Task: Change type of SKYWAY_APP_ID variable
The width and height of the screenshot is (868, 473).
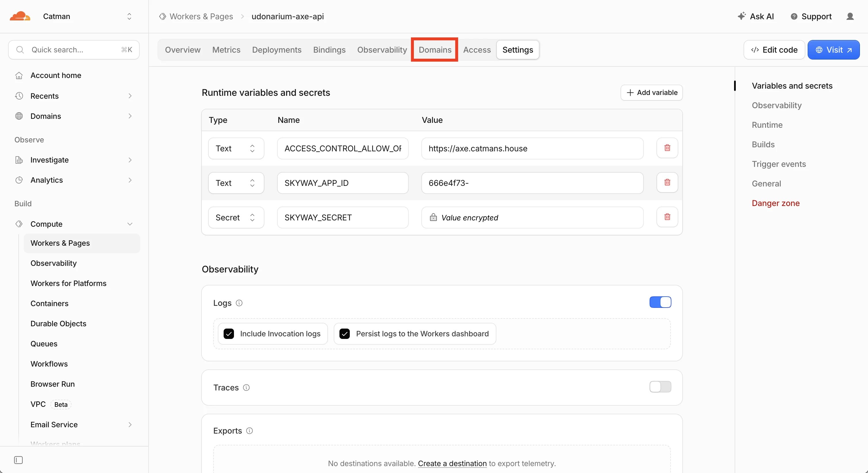Action: [236, 183]
